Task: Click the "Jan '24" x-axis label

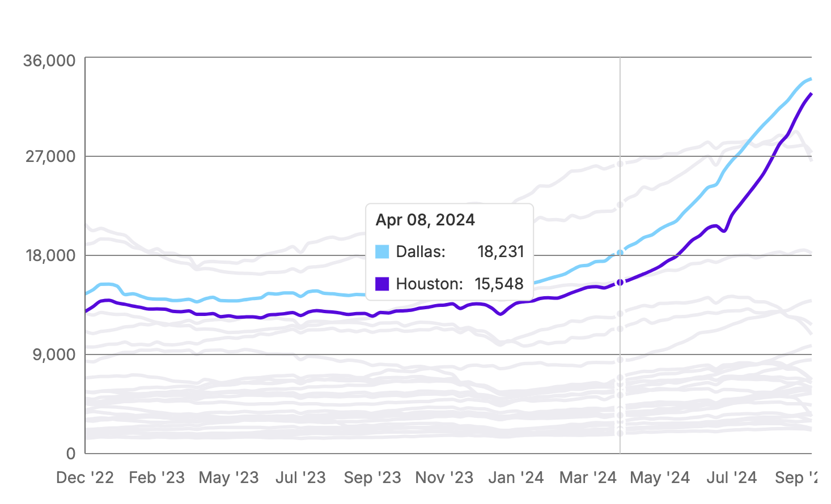Action: click(x=516, y=477)
